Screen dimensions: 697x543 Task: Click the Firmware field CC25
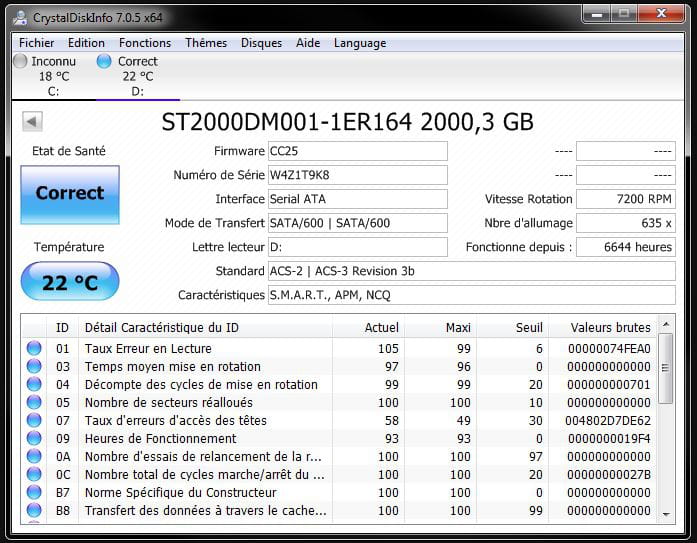(x=357, y=151)
